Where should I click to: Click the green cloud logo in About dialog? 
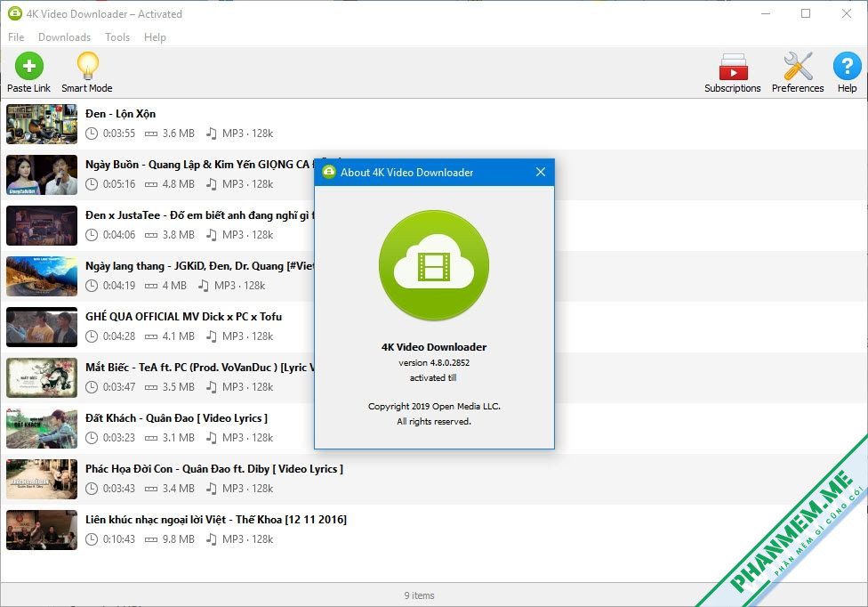point(434,265)
